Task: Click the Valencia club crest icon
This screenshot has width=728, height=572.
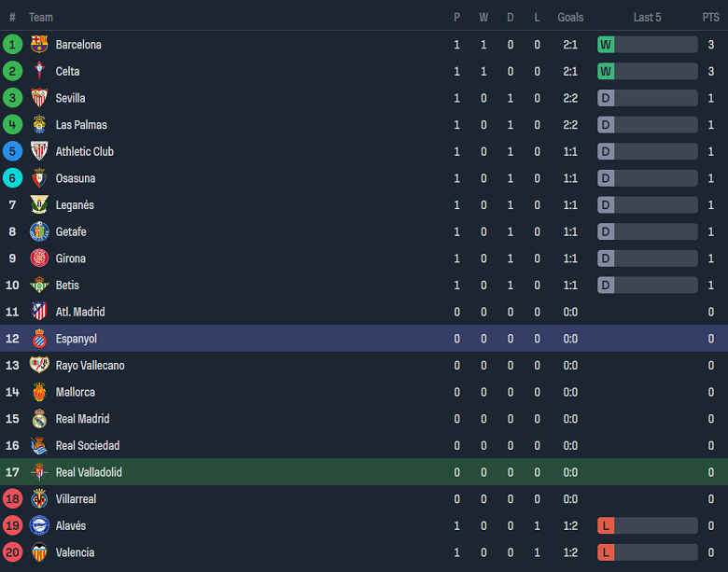Action: pos(39,552)
